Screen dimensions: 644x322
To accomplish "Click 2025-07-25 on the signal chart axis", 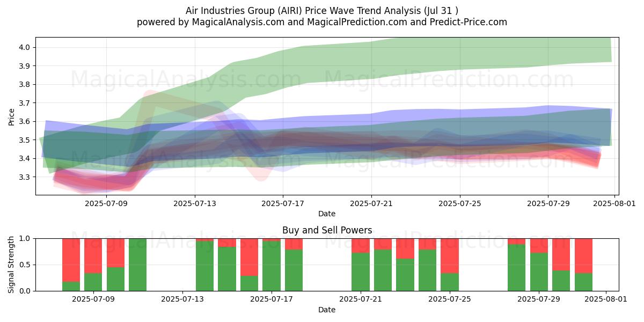I will [450, 299].
